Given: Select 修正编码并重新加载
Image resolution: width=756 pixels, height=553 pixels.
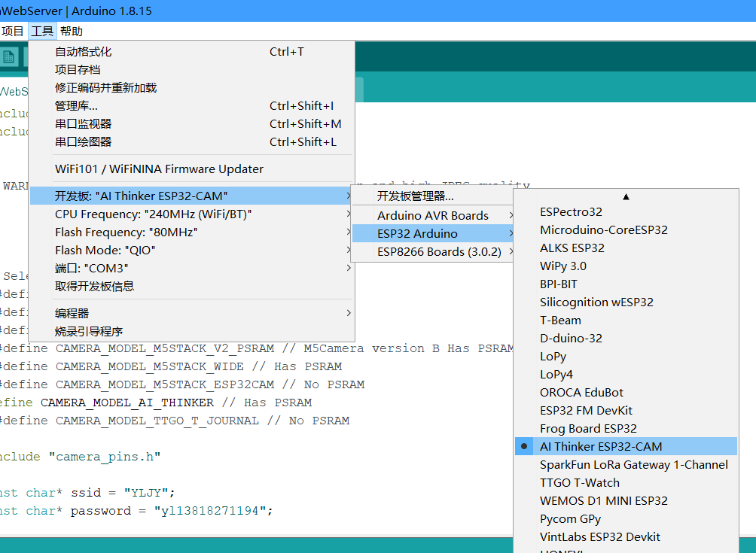Looking at the screenshot, I should coord(192,88).
